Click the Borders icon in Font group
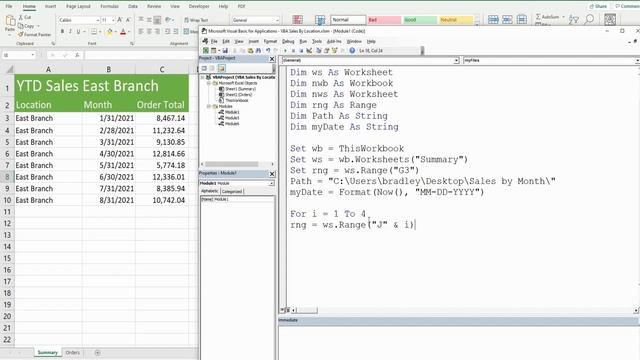Image resolution: width=640 pixels, height=360 pixels. click(93, 31)
